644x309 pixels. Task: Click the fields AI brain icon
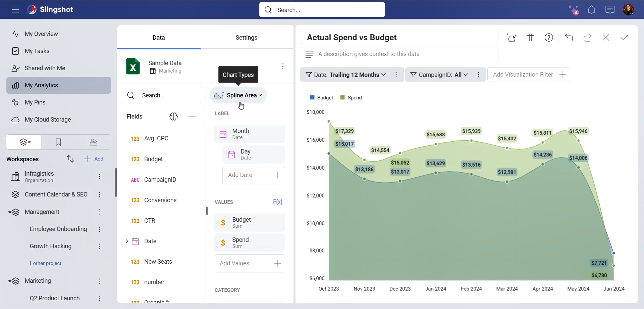click(173, 117)
